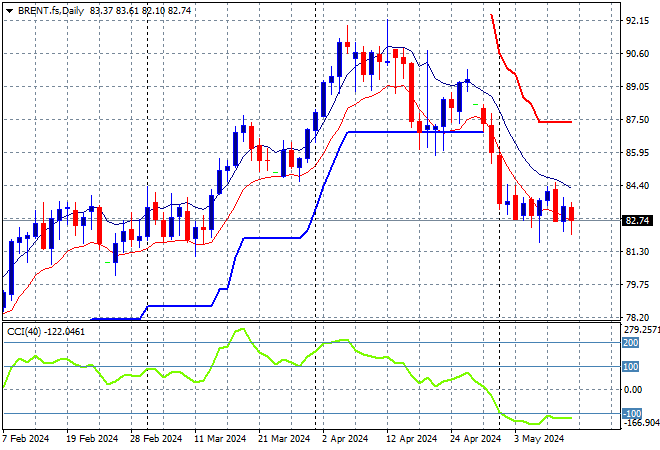Screen dimensions: 660x450
Task: Select the CCI(40) indicator label
Action: (x=24, y=332)
